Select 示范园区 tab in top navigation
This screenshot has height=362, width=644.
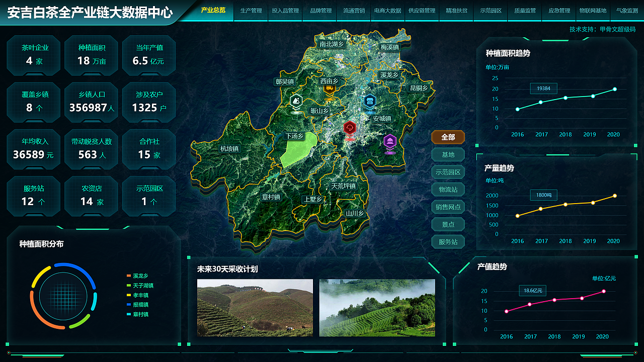pyautogui.click(x=491, y=11)
